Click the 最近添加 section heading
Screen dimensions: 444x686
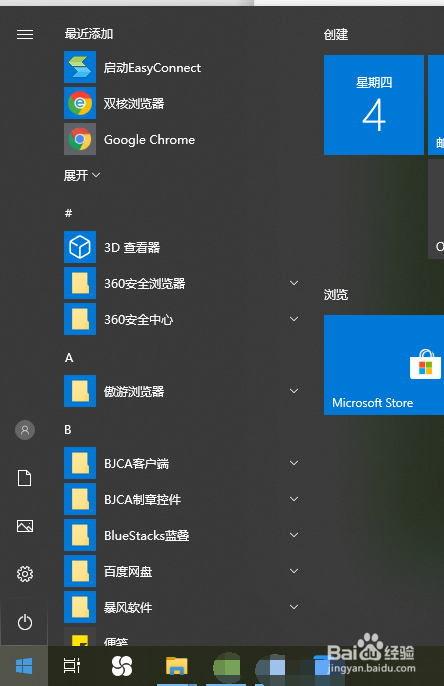pos(89,34)
